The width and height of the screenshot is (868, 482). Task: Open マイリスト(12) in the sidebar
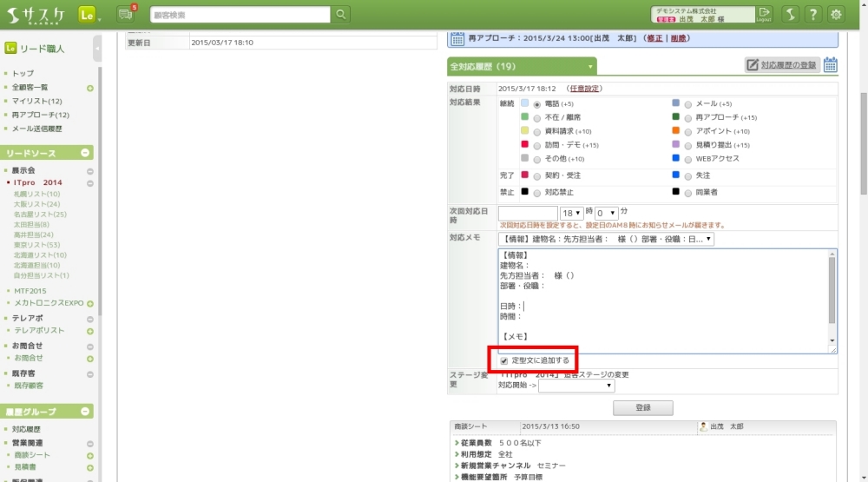click(x=36, y=101)
